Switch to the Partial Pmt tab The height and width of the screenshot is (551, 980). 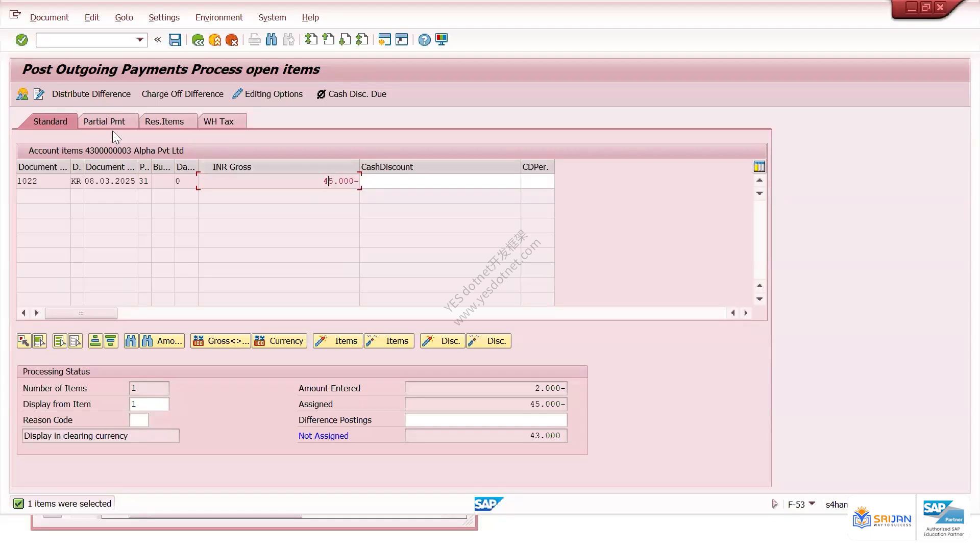pos(104,121)
